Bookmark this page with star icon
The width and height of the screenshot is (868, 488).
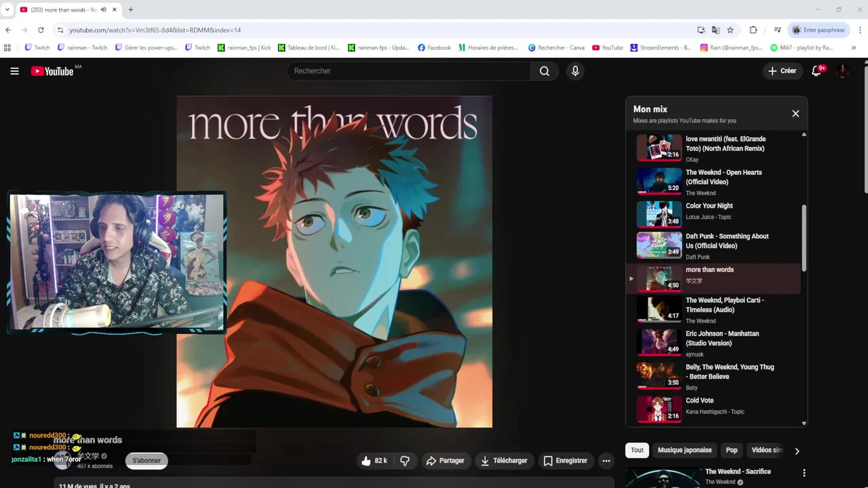[x=730, y=30]
